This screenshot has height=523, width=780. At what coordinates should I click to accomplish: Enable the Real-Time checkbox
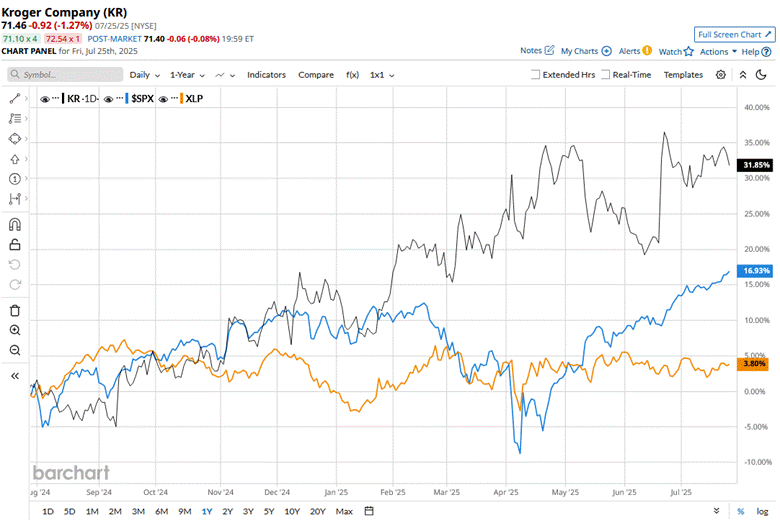click(x=605, y=75)
